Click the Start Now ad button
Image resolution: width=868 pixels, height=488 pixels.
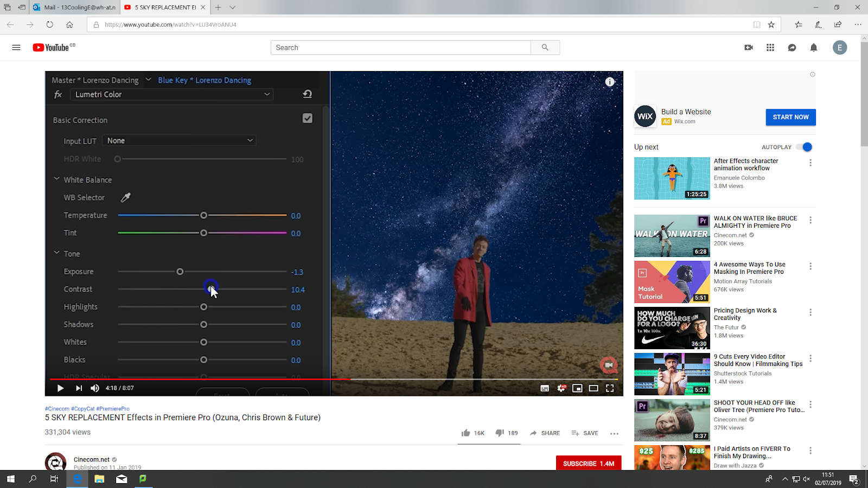790,117
